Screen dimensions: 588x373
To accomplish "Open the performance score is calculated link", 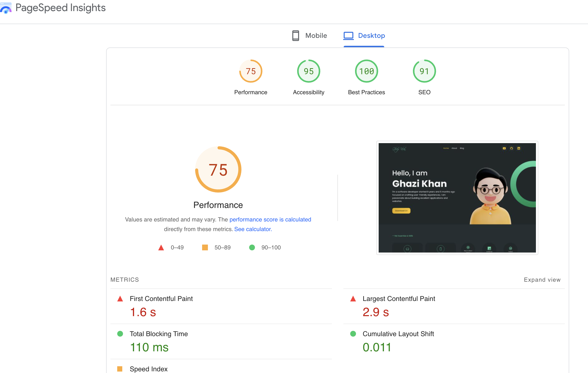I will (x=270, y=220).
